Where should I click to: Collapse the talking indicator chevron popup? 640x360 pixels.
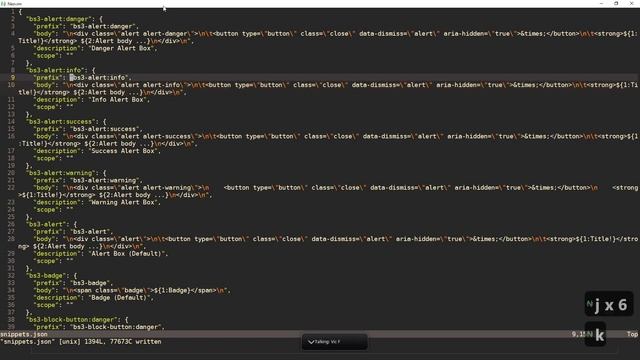(311, 342)
